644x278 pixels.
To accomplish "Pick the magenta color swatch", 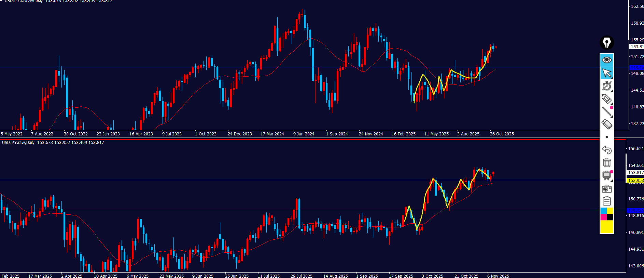I will (x=603, y=217).
